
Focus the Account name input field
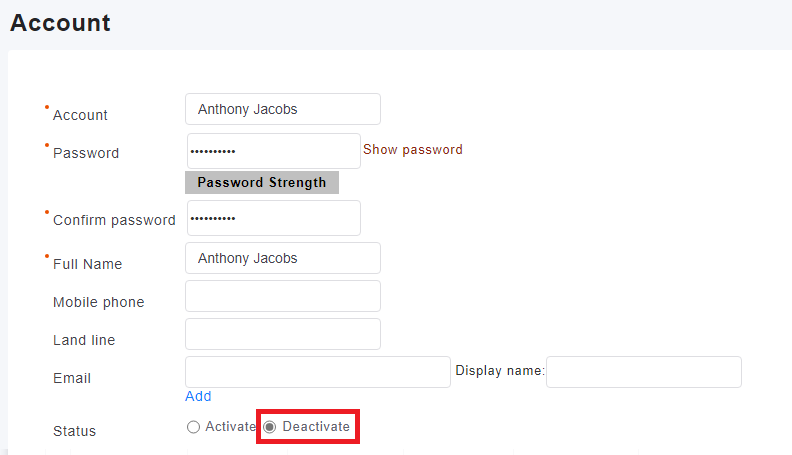click(282, 109)
